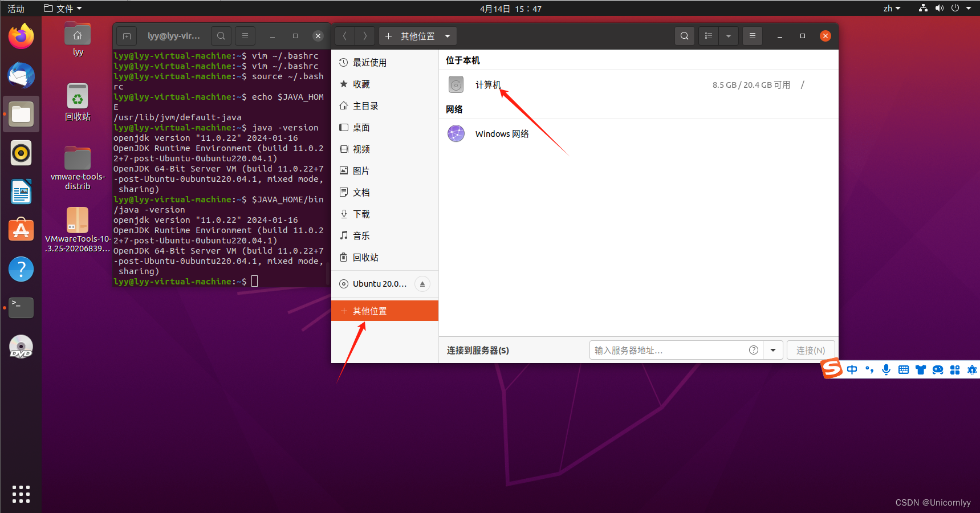The image size is (980, 513).
Task: Select the vmware-tools-distrib folder on desktop
Action: pyautogui.click(x=78, y=168)
